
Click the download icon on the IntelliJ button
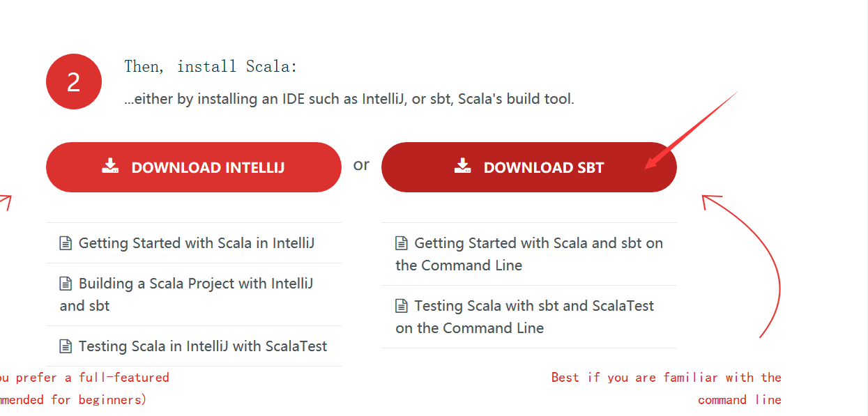tap(110, 166)
